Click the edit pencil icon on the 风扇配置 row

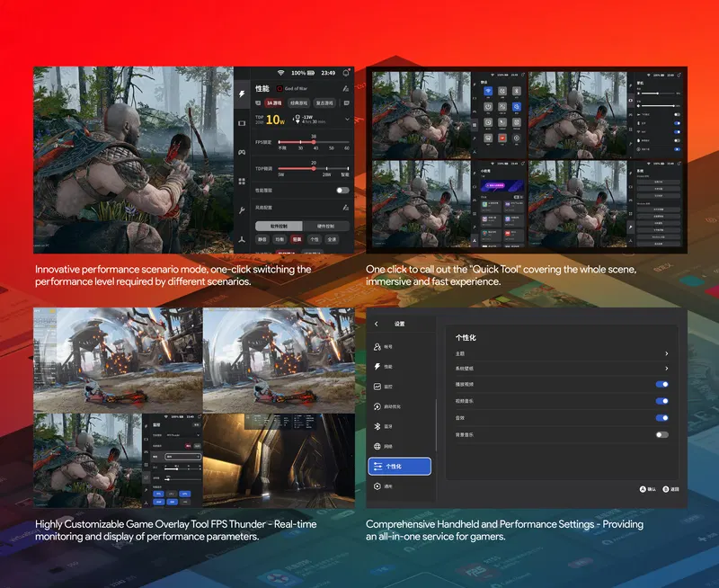click(345, 208)
